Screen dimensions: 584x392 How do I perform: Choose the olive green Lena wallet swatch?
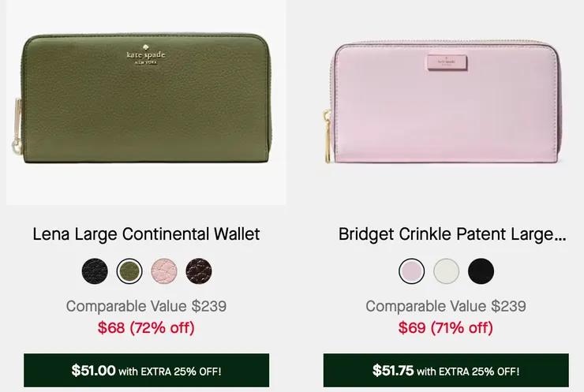pos(129,271)
